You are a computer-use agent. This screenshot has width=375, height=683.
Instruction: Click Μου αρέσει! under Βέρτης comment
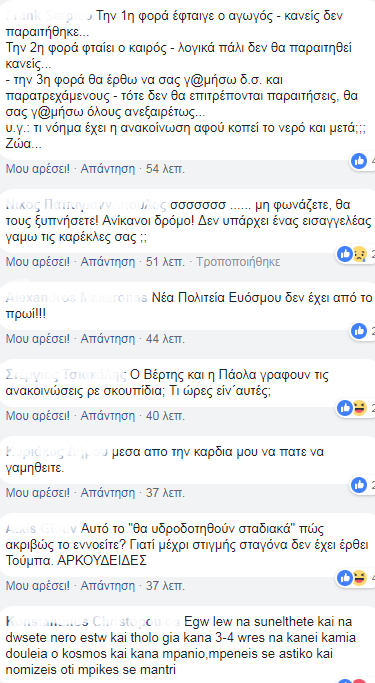click(37, 416)
